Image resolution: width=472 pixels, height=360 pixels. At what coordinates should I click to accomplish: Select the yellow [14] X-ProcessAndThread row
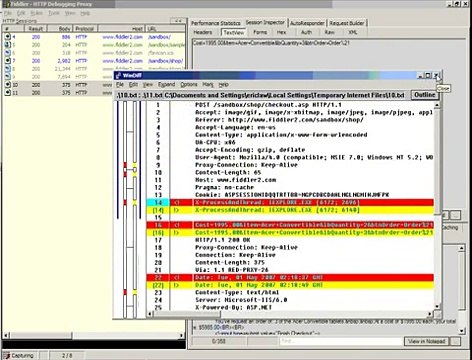coord(290,210)
